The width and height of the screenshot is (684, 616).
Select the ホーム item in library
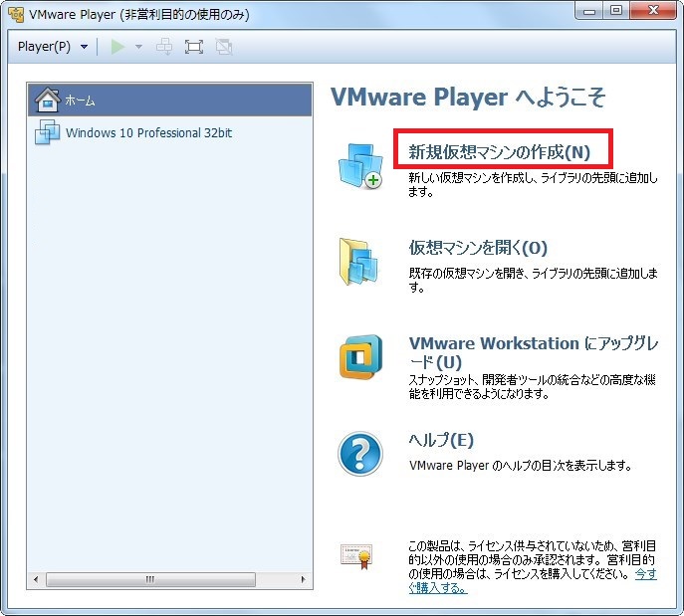point(169,100)
